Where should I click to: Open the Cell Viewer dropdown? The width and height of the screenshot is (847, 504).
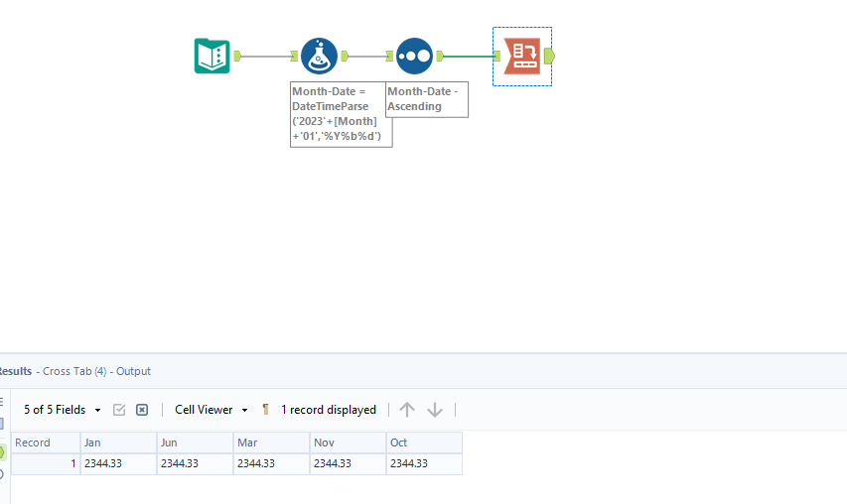pos(212,410)
